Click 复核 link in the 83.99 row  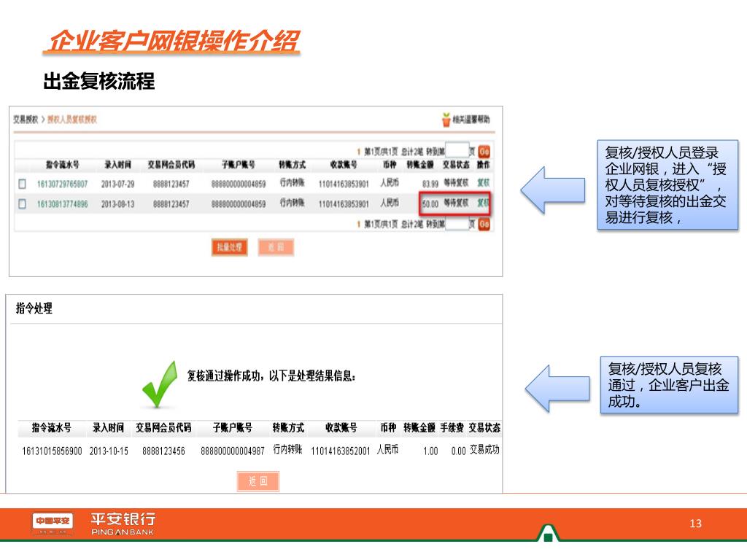coord(484,183)
